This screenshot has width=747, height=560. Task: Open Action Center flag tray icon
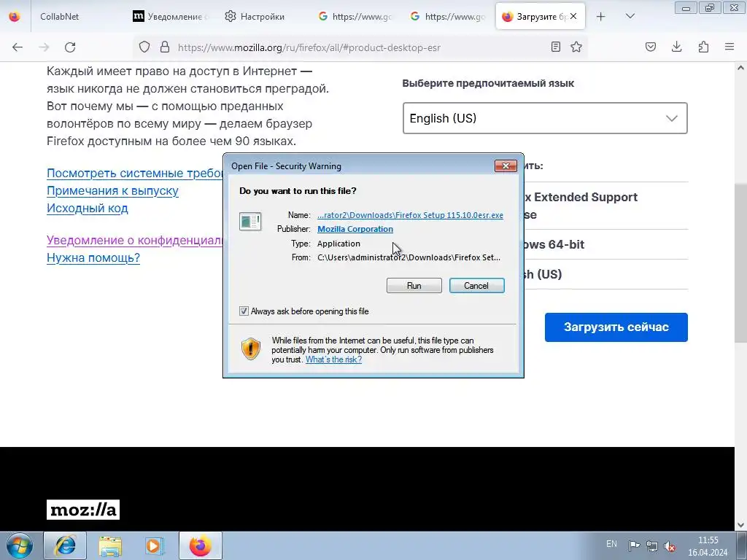point(634,545)
